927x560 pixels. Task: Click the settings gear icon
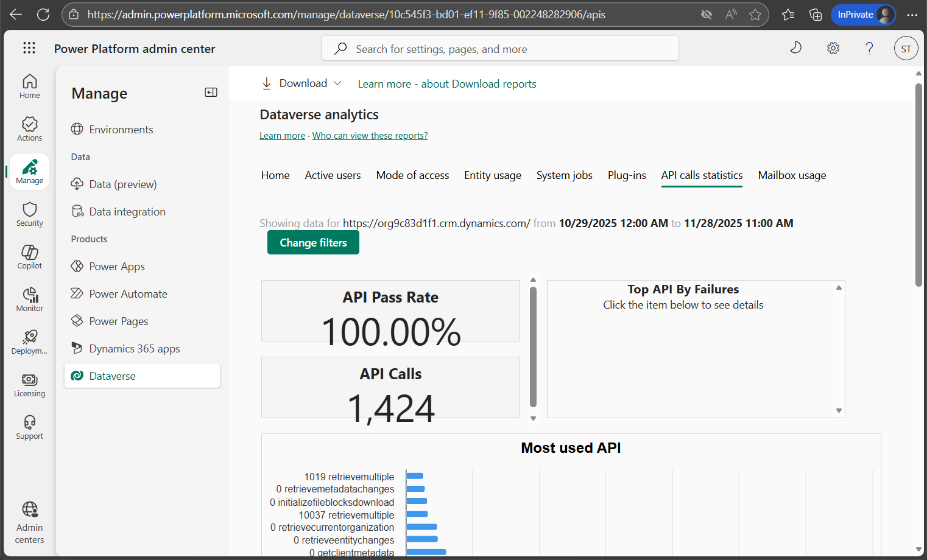coord(833,48)
